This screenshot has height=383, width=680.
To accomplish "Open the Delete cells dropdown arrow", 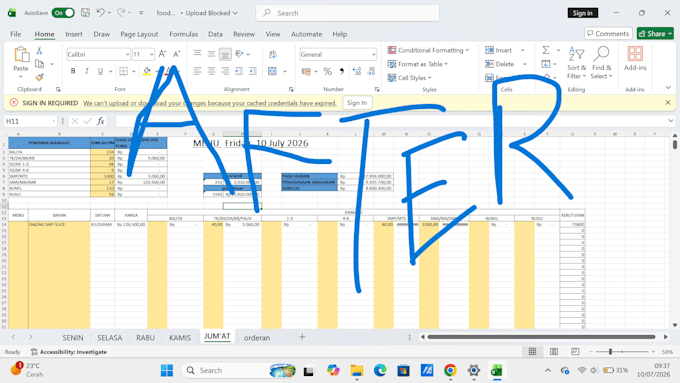I will click(525, 64).
